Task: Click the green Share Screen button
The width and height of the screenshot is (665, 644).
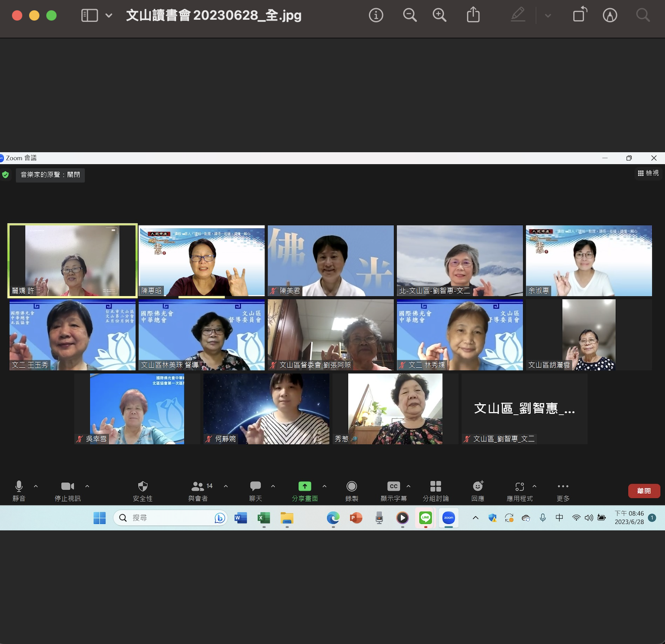Action: point(305,486)
